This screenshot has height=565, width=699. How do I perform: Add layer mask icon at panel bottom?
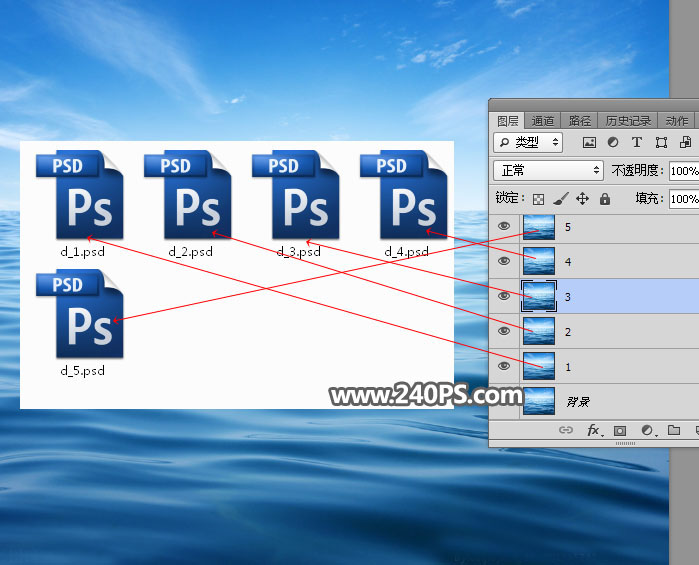pyautogui.click(x=620, y=430)
